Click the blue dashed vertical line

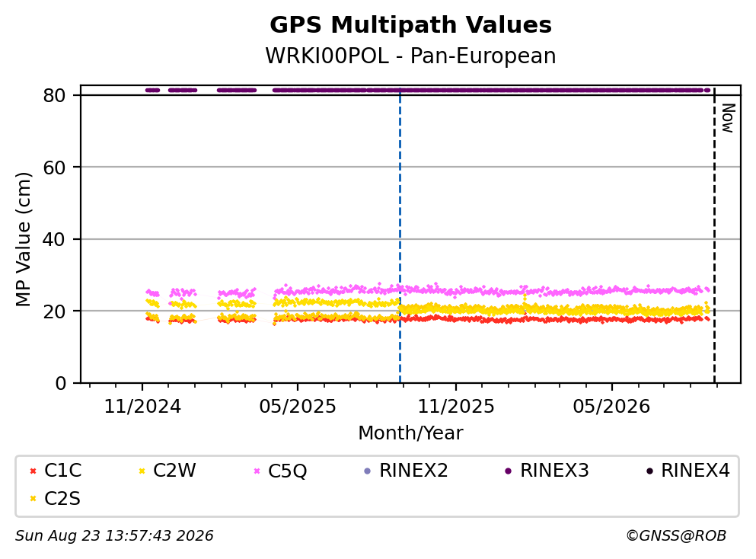coord(400,235)
